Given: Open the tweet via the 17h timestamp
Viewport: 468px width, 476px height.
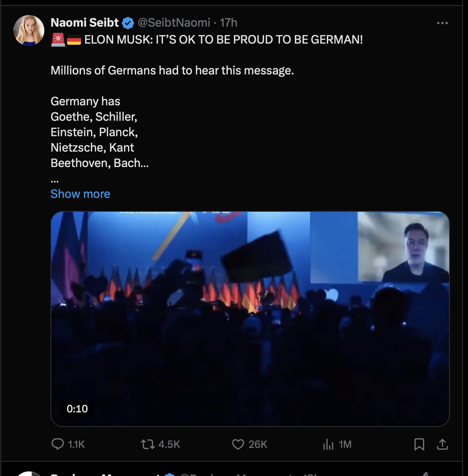Looking at the screenshot, I should click(228, 23).
